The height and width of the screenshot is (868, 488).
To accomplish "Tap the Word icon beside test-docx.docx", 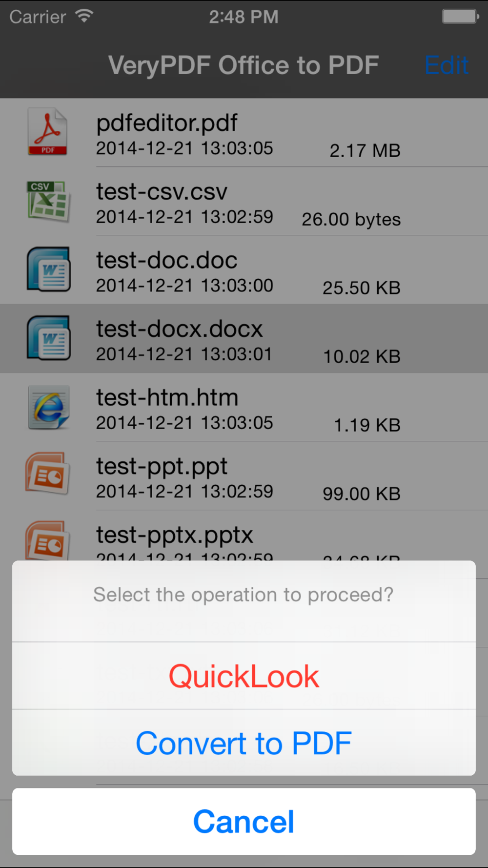I will [x=48, y=338].
